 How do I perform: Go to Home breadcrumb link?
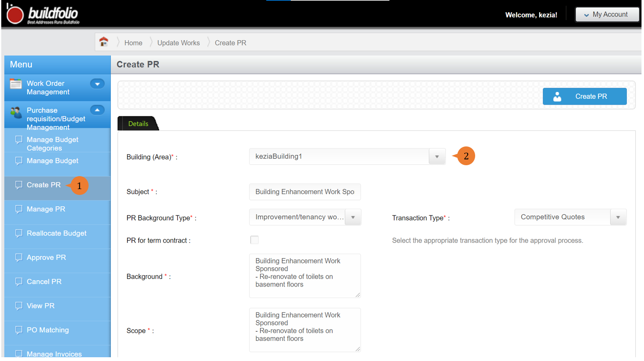[x=133, y=43]
